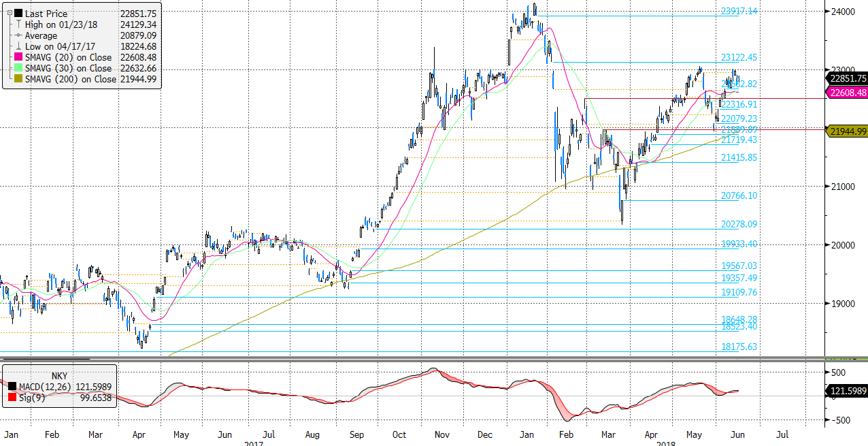This screenshot has height=446, width=868.
Task: Click the black Last Price color swatch
Action: 17,14
